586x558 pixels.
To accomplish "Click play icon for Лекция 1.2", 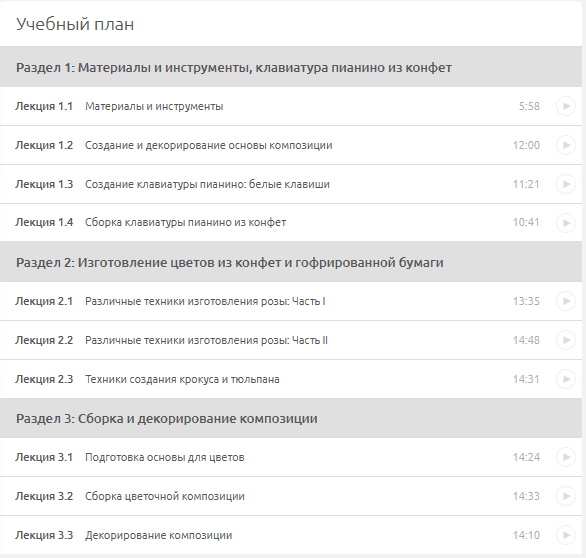I will [566, 145].
